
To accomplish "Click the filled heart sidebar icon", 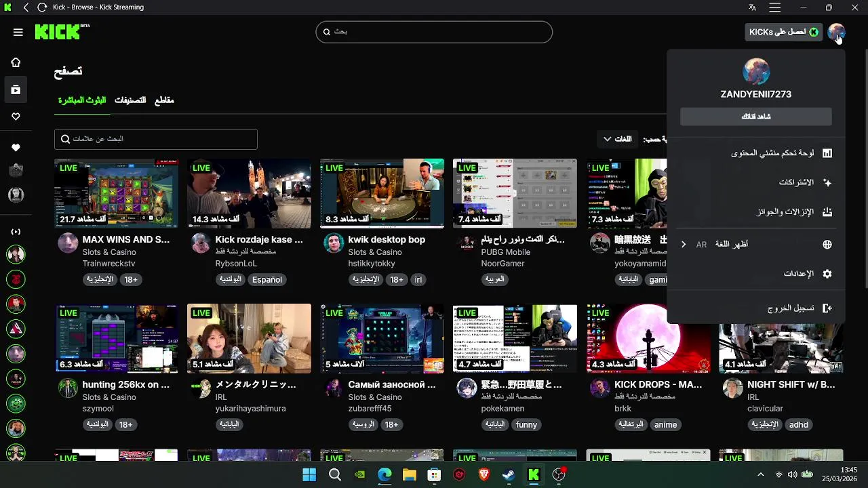I will point(16,148).
